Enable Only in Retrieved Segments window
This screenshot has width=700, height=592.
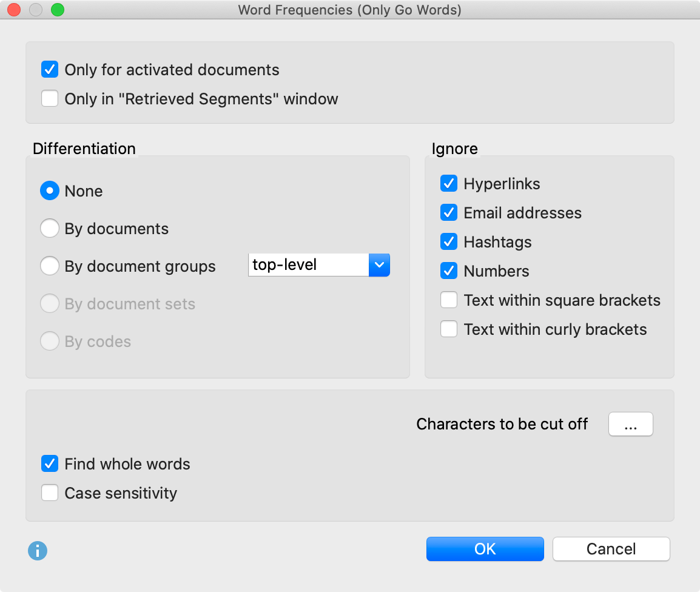pos(49,98)
